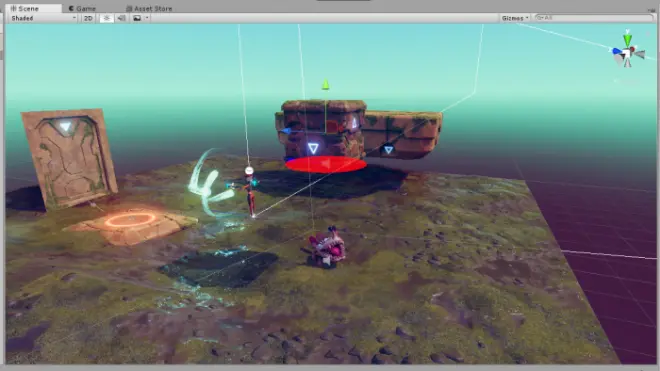Open the Asset Store tab
The width and height of the screenshot is (660, 371).
coord(149,8)
